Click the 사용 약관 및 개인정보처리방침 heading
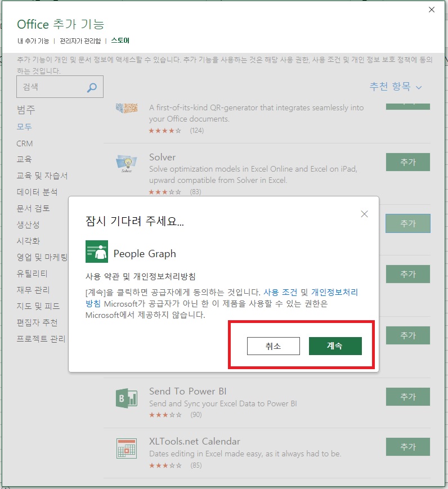This screenshot has height=489, width=448. click(140, 276)
